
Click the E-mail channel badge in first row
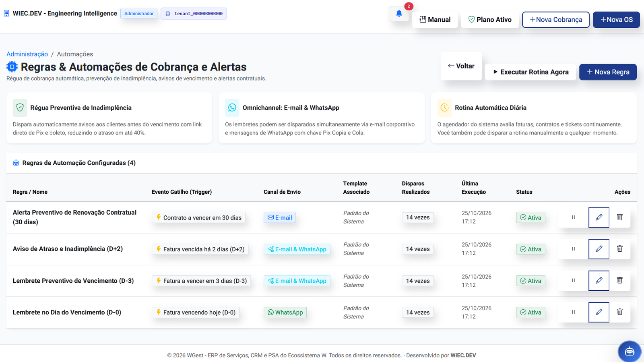click(280, 217)
